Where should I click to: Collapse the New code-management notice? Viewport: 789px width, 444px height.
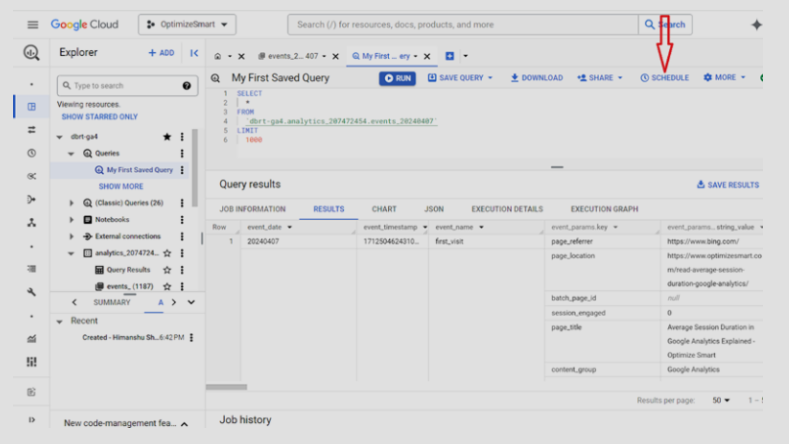[185, 424]
